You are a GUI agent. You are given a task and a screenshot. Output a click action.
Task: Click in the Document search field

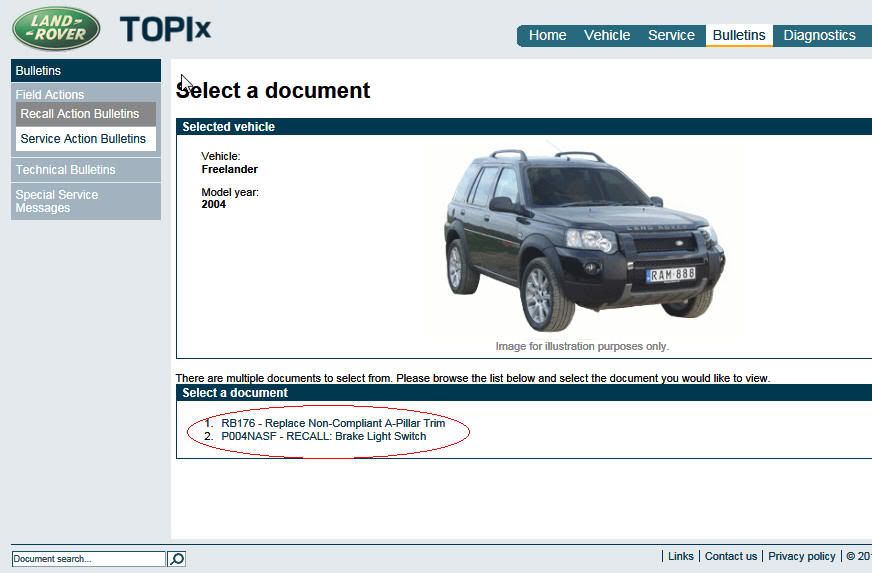tap(88, 559)
